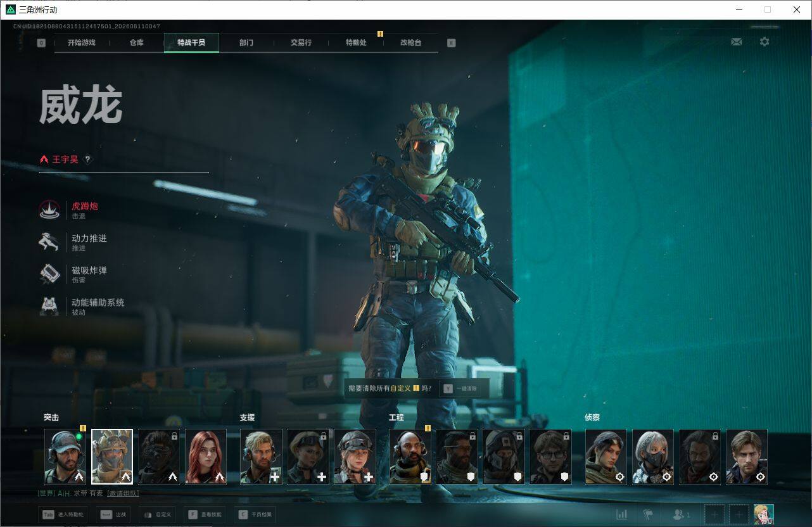Click the 支援 class label
Image resolution: width=812 pixels, height=527 pixels.
pyautogui.click(x=247, y=417)
